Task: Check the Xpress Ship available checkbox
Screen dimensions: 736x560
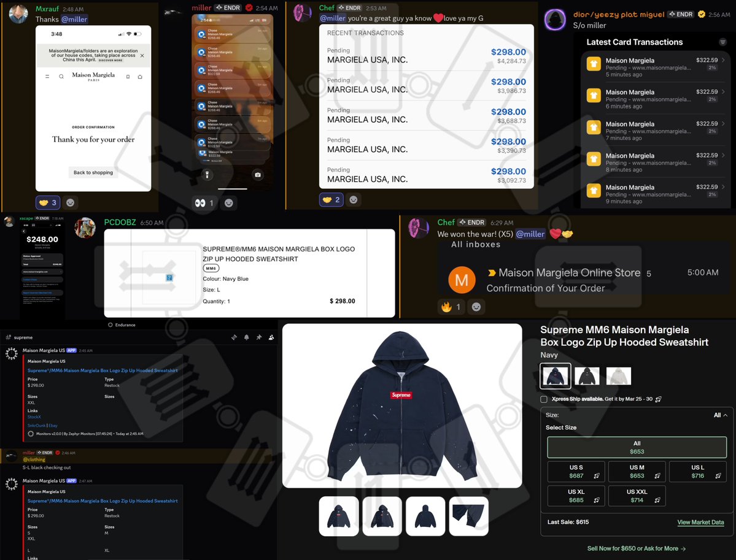Action: [x=543, y=399]
